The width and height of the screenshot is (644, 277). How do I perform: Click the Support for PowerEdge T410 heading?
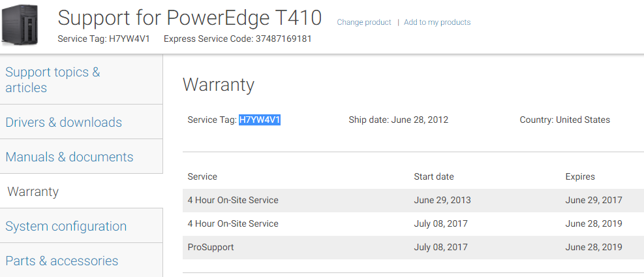coord(189,17)
